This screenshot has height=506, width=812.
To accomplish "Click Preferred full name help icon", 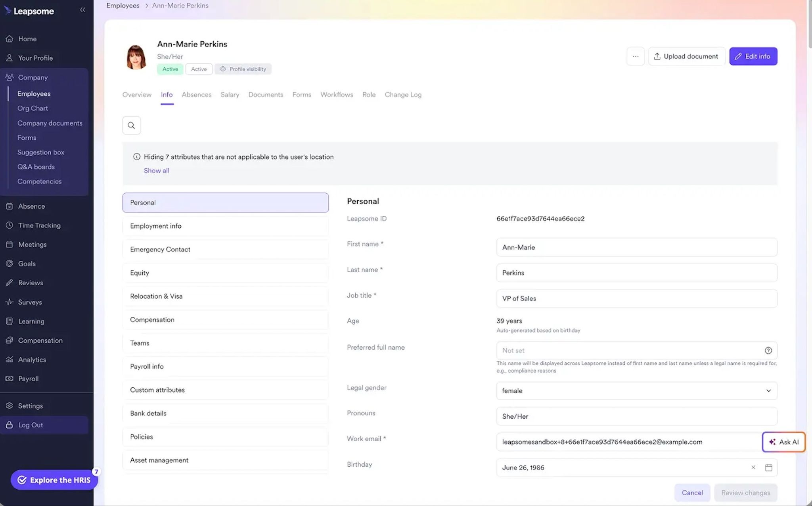I will point(768,350).
